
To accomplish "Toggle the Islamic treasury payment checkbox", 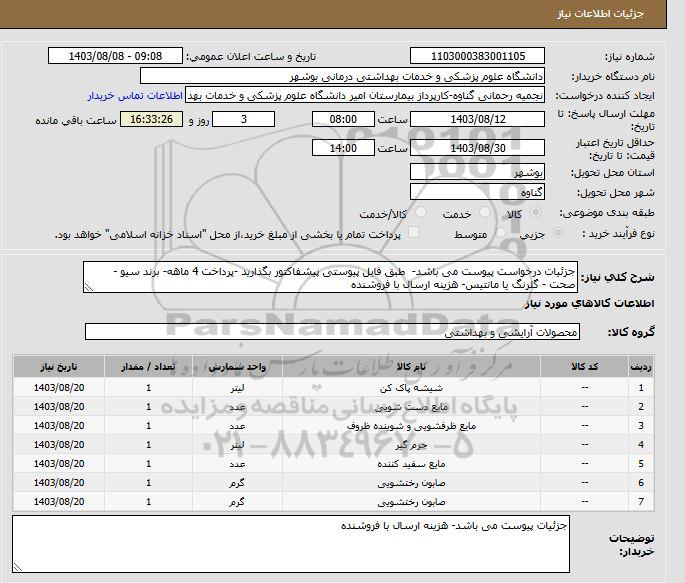I will click(x=413, y=232).
